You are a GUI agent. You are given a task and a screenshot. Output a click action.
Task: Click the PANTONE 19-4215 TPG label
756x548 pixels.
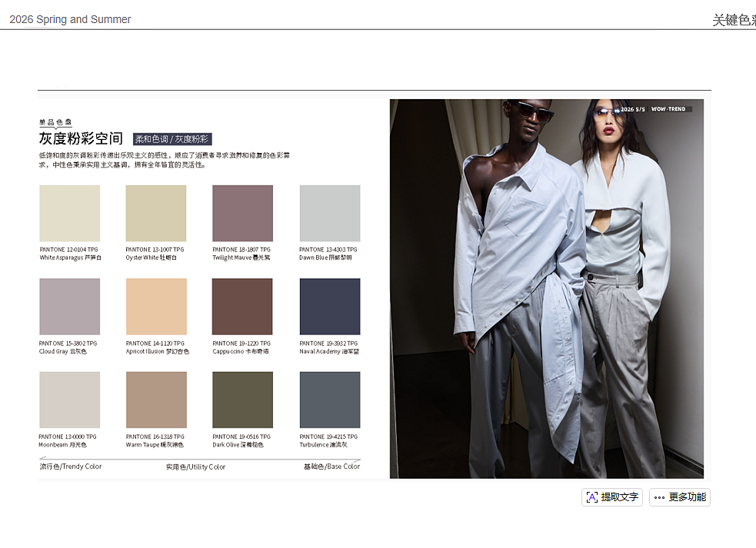(328, 437)
